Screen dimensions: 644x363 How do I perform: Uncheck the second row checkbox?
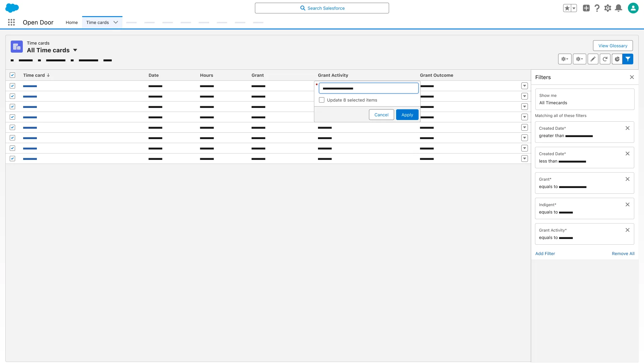[x=12, y=96]
